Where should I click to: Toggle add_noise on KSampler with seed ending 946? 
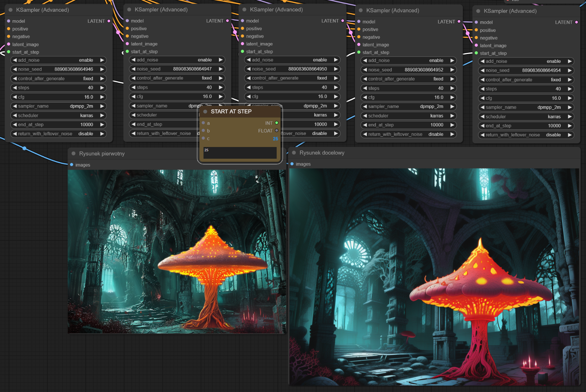pos(58,60)
